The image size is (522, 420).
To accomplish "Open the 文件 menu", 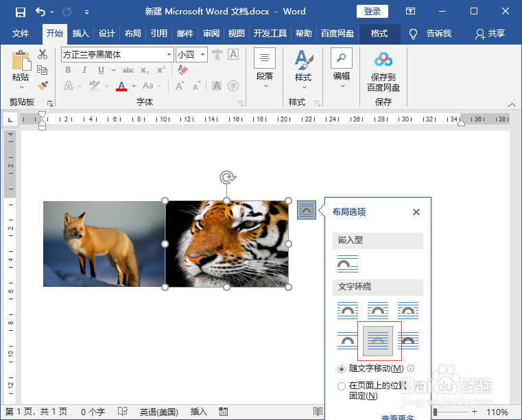I will tap(21, 34).
